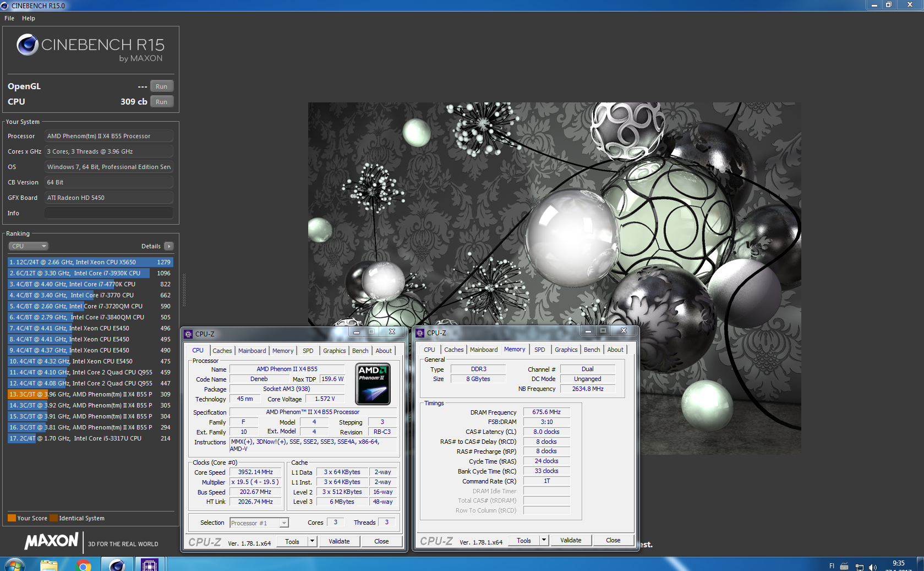Open the volume control tray icon
The height and width of the screenshot is (571, 924).
pos(872,567)
